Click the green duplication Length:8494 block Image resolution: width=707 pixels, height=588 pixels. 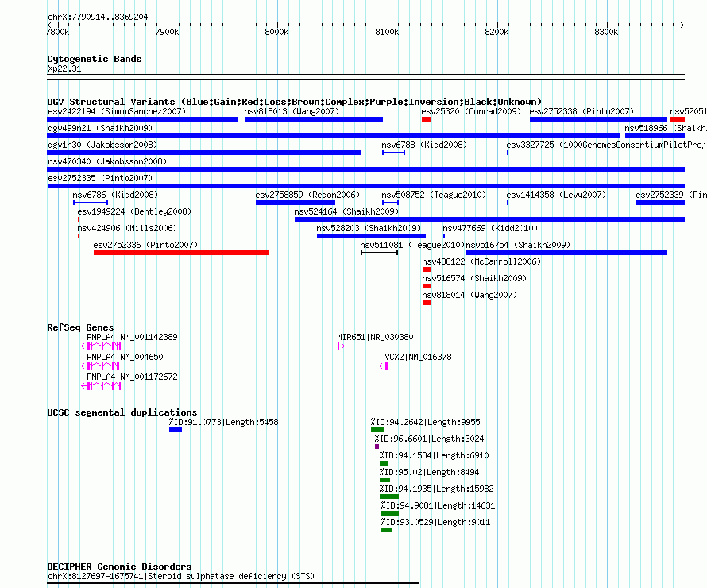tap(384, 480)
